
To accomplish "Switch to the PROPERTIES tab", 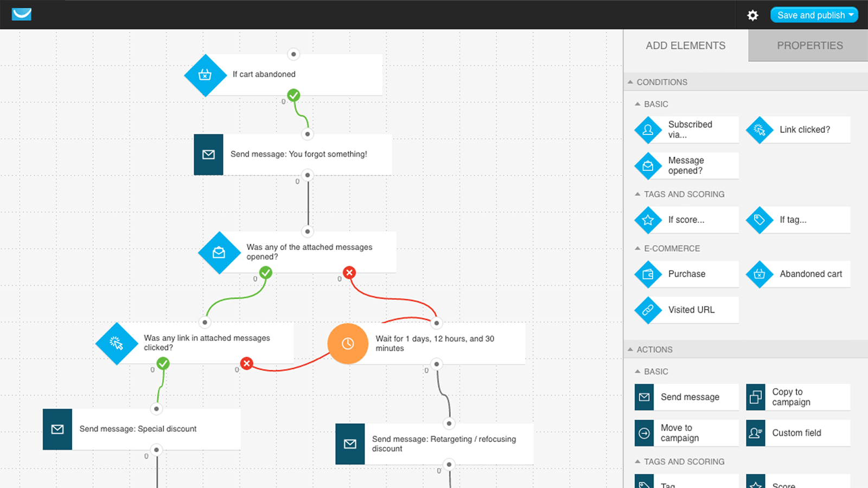I will 809,46.
